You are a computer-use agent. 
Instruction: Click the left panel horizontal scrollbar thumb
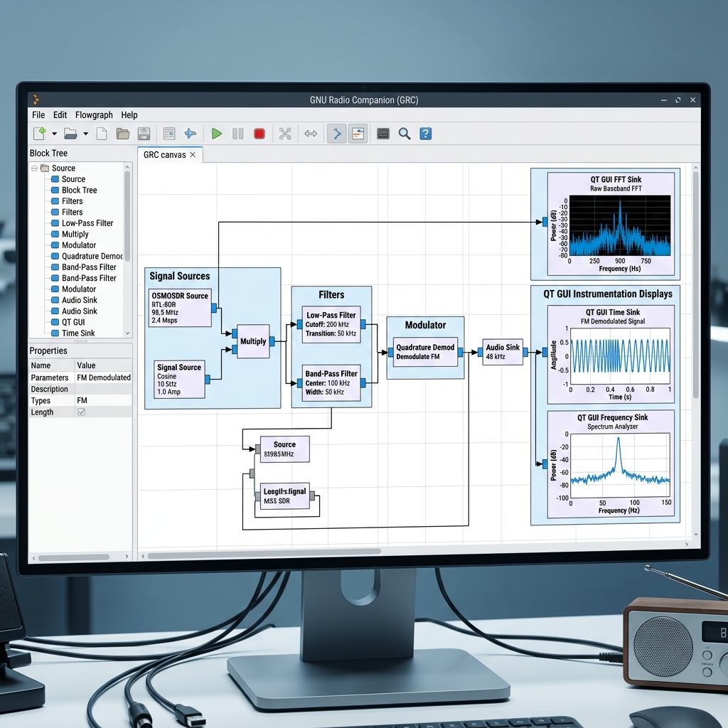point(74,557)
